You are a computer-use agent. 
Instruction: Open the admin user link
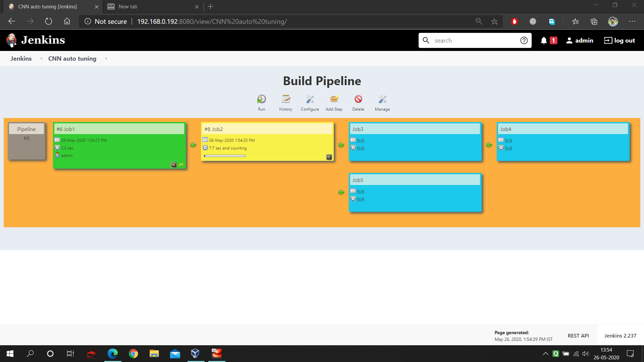click(x=580, y=41)
